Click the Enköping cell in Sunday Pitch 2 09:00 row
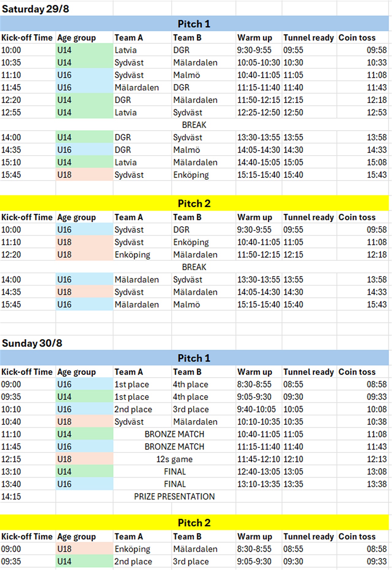This screenshot has width=392, height=570. 142,549
